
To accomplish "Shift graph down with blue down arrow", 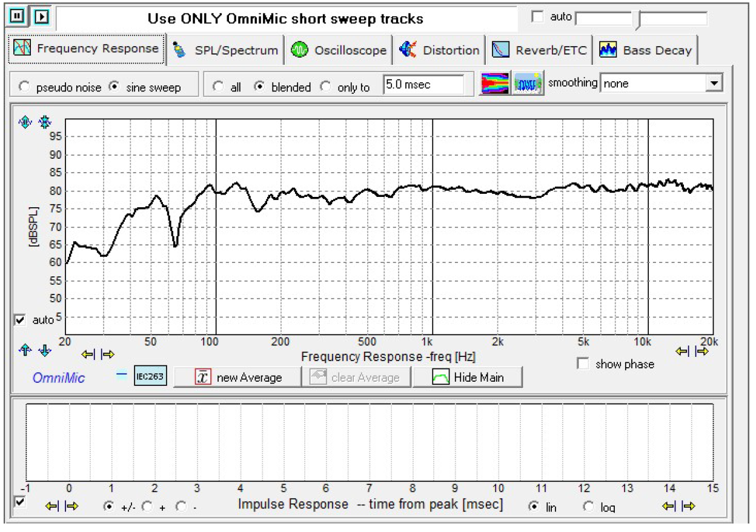I will (x=45, y=350).
